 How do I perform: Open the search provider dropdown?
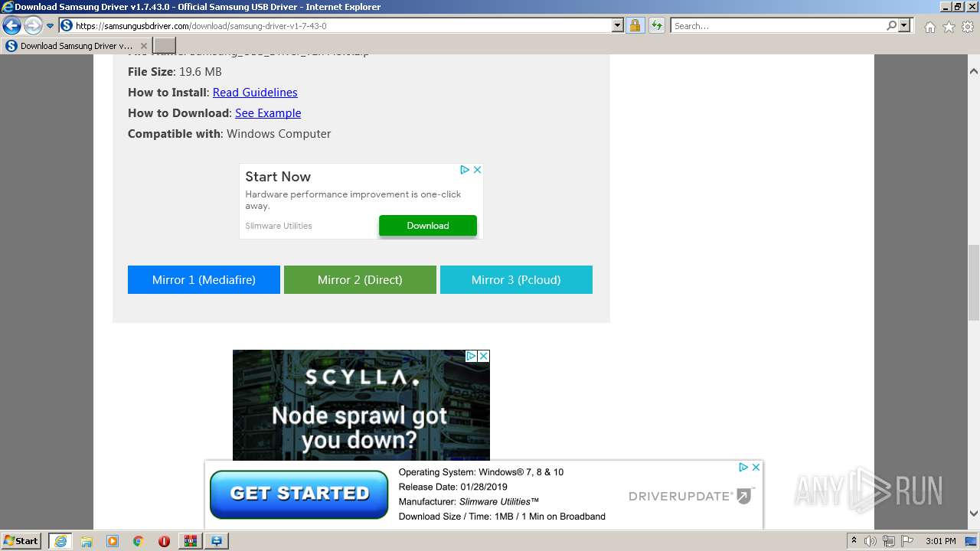[904, 26]
